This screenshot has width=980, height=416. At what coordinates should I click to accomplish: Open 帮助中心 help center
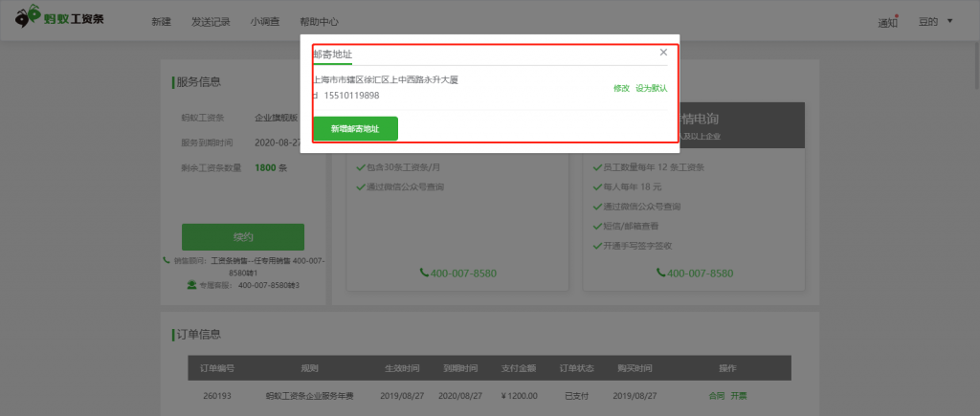tap(319, 21)
